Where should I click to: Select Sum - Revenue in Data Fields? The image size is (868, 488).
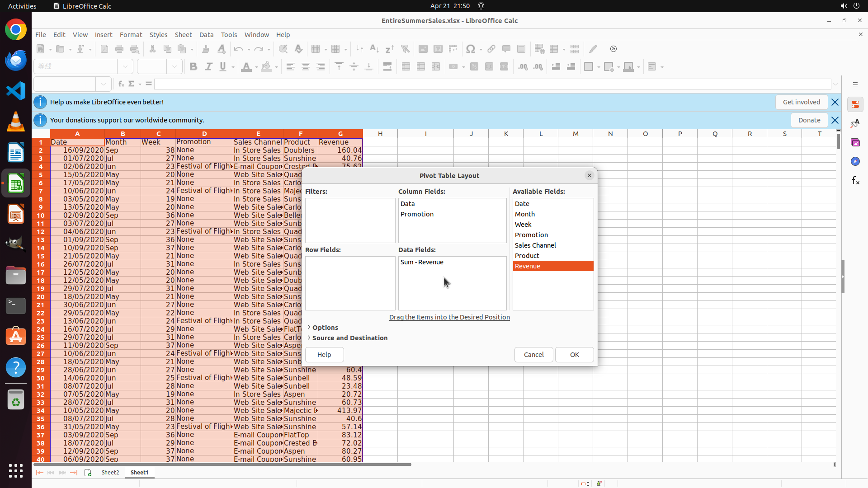[x=422, y=262]
